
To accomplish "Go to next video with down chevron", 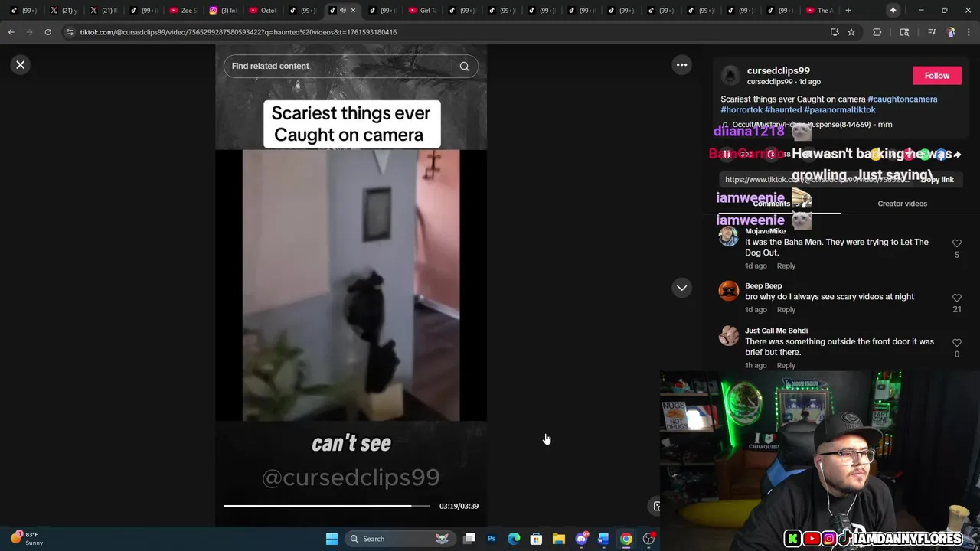I will point(681,288).
